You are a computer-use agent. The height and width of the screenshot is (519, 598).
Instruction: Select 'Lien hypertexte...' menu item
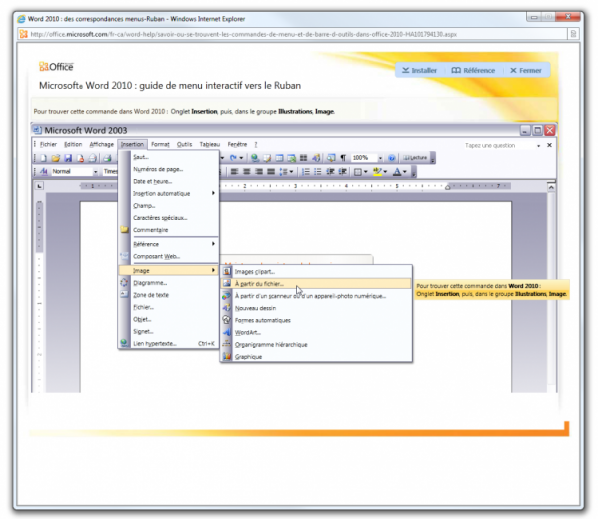169,343
